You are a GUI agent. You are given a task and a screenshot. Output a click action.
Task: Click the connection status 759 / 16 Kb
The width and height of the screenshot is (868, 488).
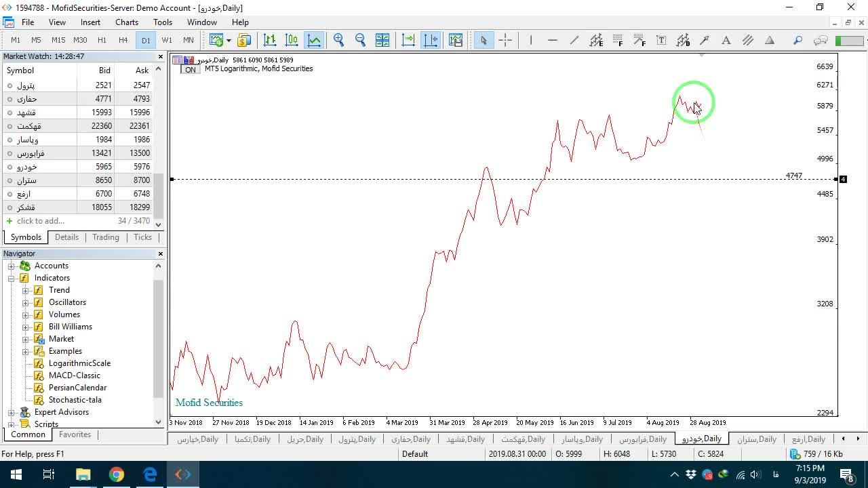pos(816,454)
